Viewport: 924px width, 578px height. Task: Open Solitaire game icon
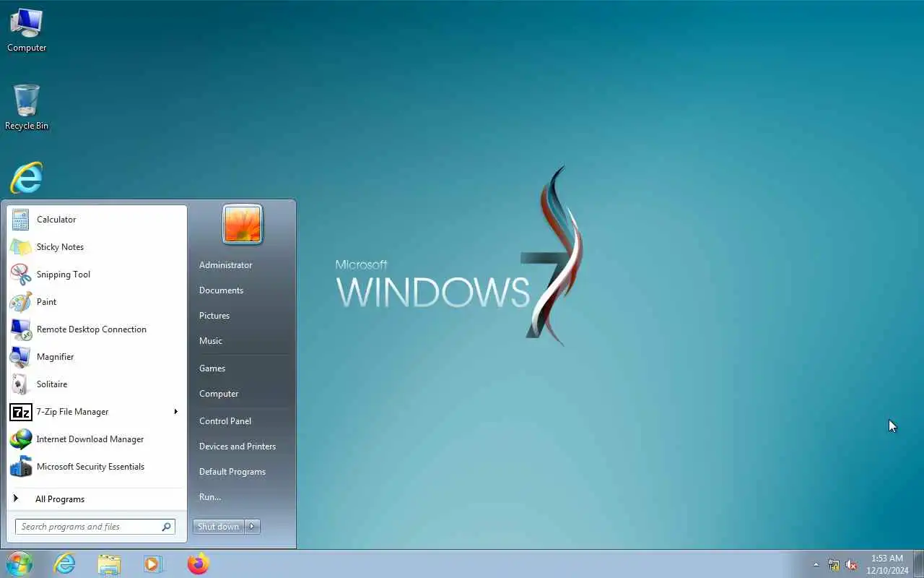[x=20, y=384]
